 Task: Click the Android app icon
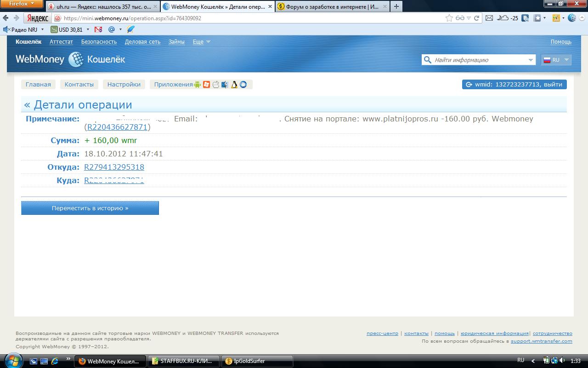pyautogui.click(x=198, y=85)
